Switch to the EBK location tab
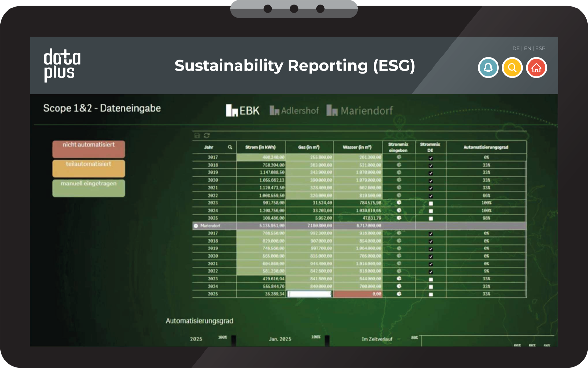The image size is (588, 368). tap(243, 111)
